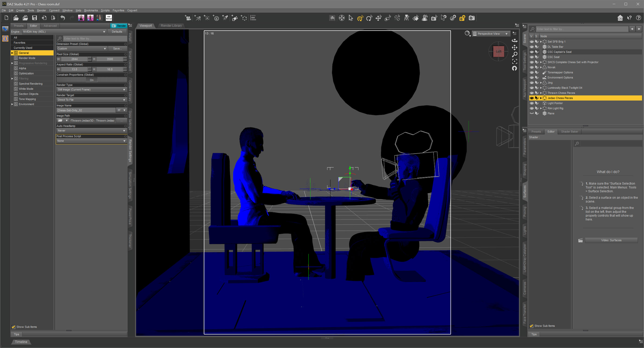Click the ActivePose bone tool icon
This screenshot has height=348, width=644.
coord(397,18)
